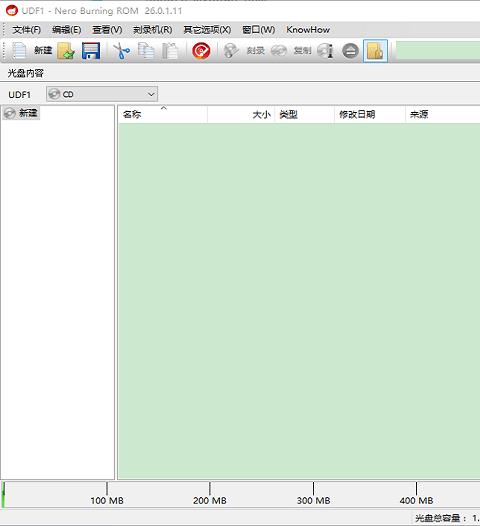This screenshot has width=480, height=526.
Task: Open the 窗口(W) menu
Action: [259, 30]
